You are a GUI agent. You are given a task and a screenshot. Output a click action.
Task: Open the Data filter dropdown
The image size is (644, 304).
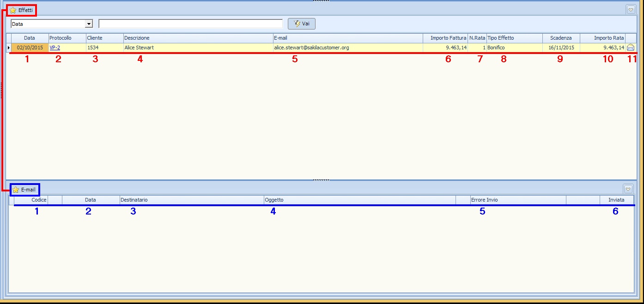click(89, 24)
